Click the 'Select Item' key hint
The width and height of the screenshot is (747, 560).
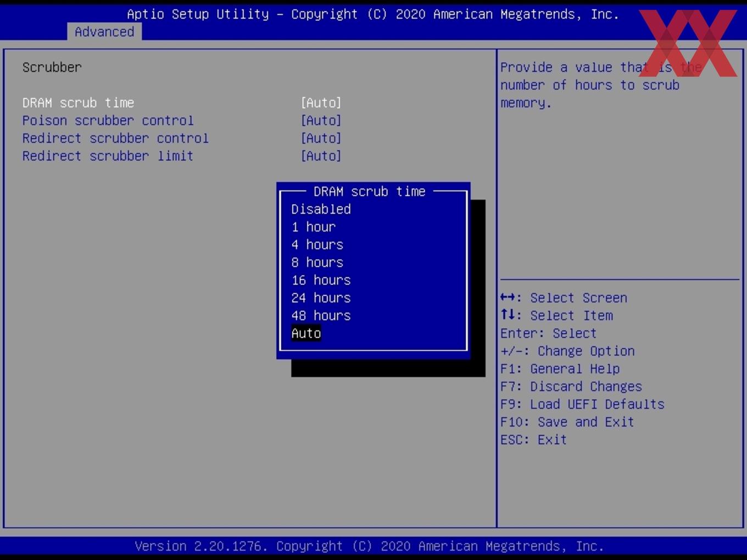point(556,316)
